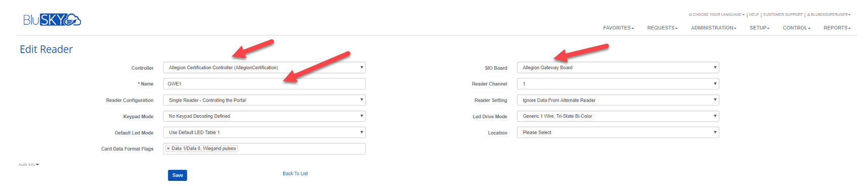The width and height of the screenshot is (868, 192).
Task: Open Choose Your Language selector
Action: (716, 15)
